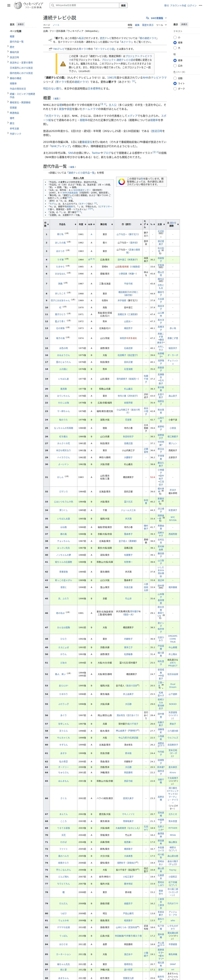The image size is (210, 980).
Task: Open 参考文献 entry in contents sidebar
Action: pos(15,129)
